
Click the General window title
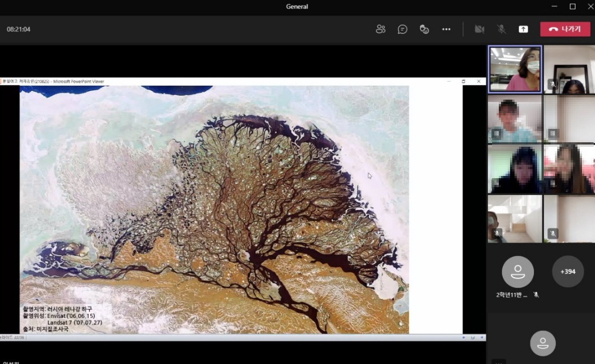tap(297, 6)
